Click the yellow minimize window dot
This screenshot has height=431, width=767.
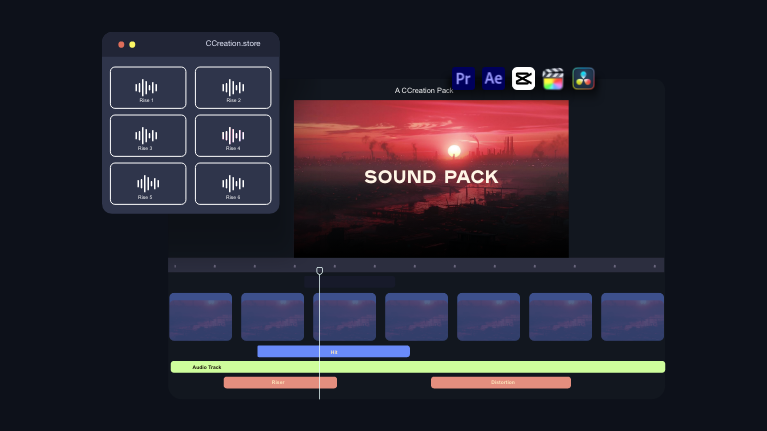point(132,44)
